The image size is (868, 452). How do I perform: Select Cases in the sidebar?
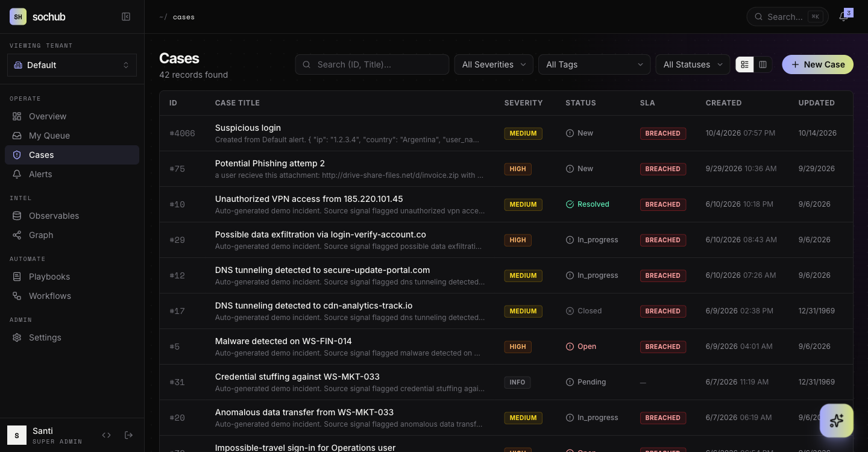point(72,155)
